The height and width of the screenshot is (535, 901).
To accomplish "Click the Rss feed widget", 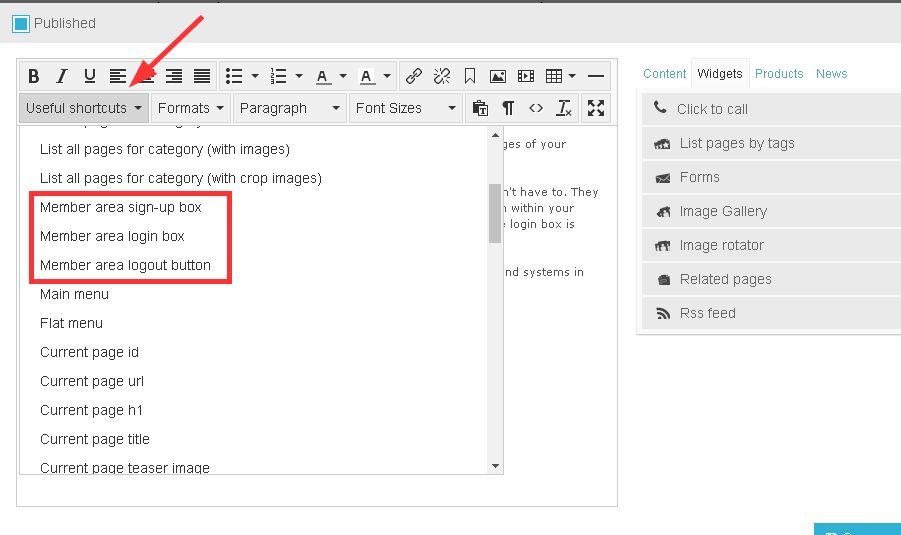I will point(707,313).
